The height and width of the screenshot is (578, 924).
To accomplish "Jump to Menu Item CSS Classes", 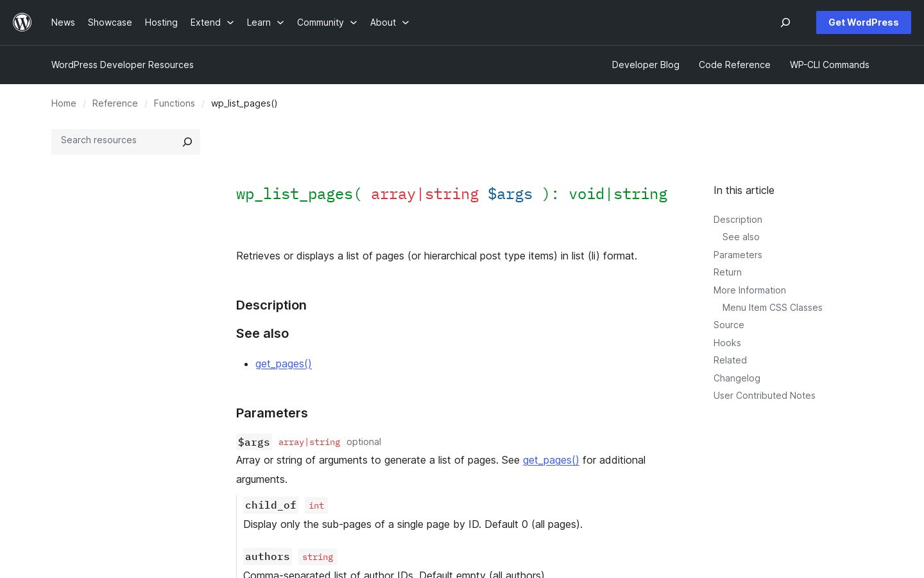I will 773,308.
